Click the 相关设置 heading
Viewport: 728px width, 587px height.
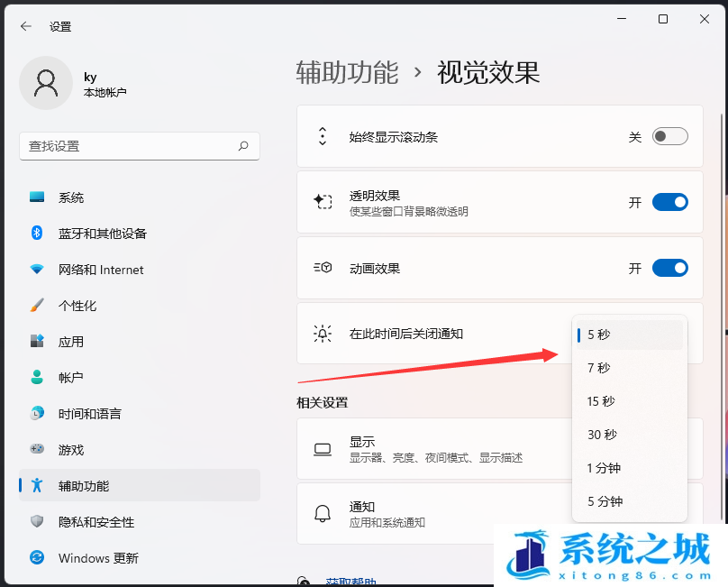click(323, 402)
